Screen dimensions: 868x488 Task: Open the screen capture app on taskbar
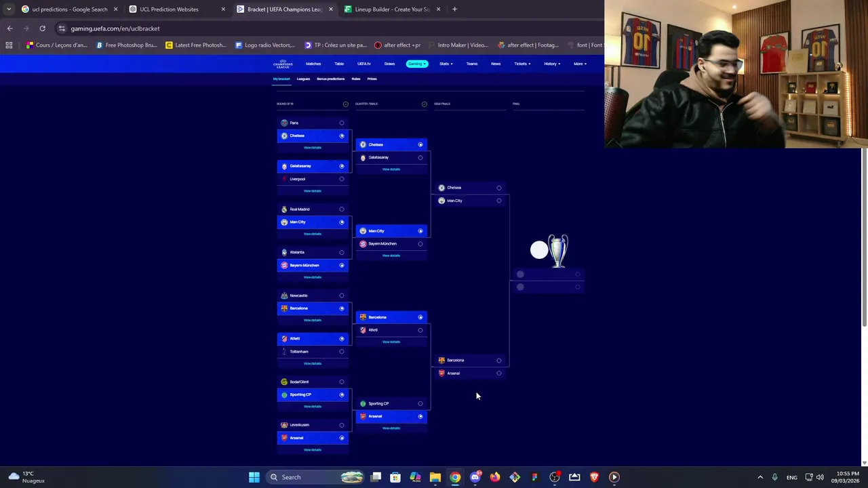click(x=574, y=477)
